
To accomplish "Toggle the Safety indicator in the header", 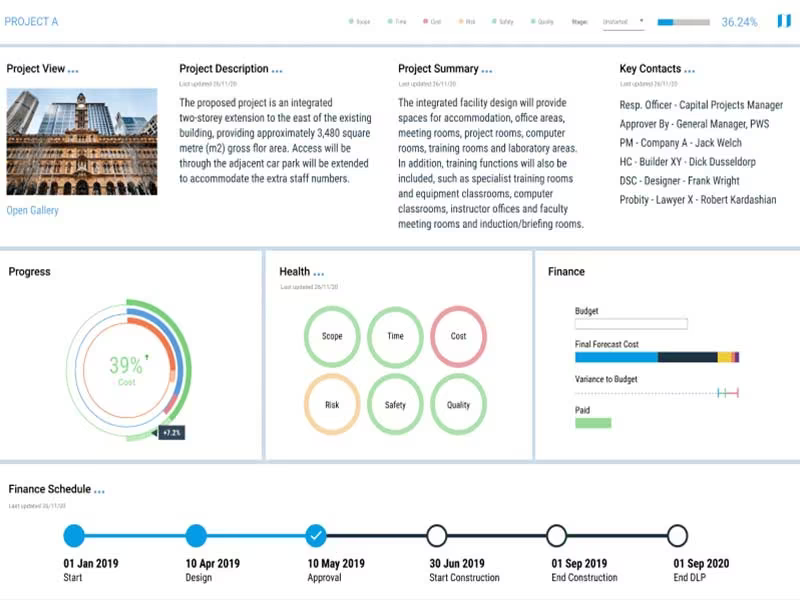I will pos(503,21).
